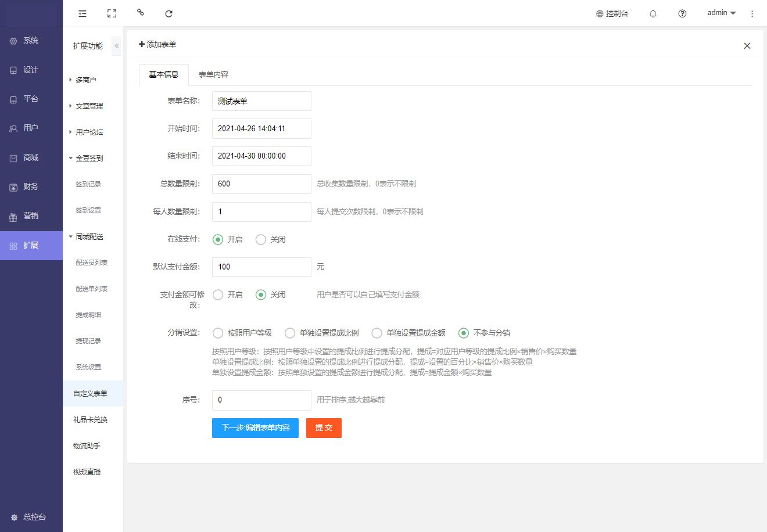The image size is (767, 532).
Task: Click the 表单名称 input field
Action: (261, 101)
